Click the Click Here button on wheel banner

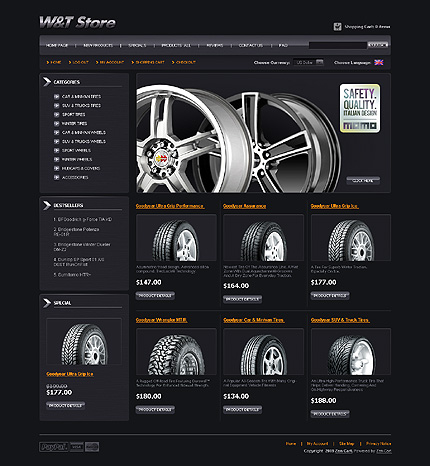363,180
